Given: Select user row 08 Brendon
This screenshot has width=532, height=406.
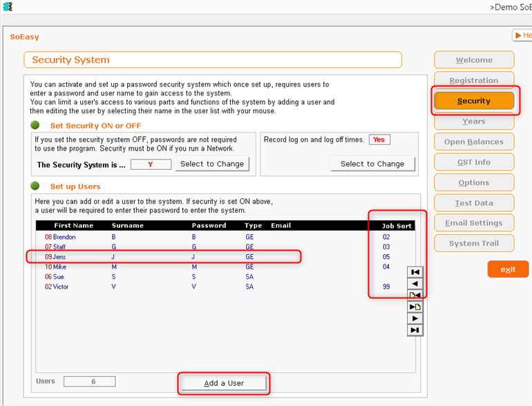Looking at the screenshot, I should coord(225,237).
